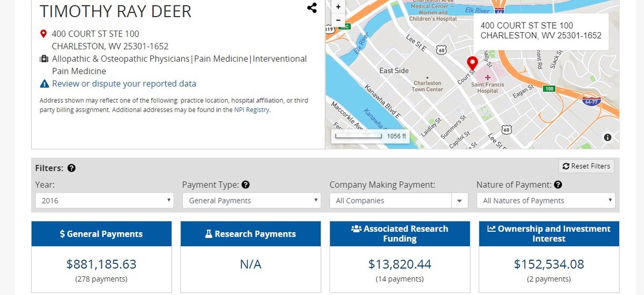Open the map info icon

point(608,137)
